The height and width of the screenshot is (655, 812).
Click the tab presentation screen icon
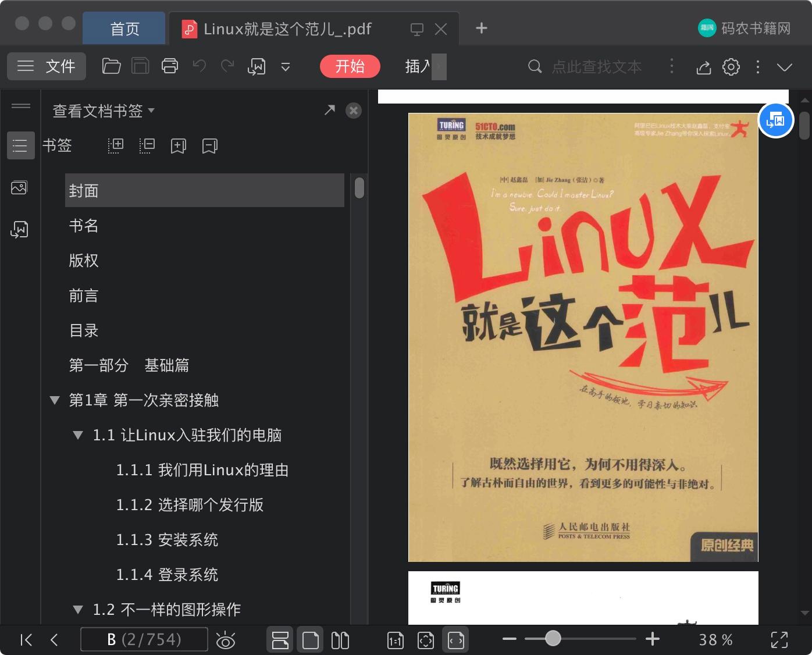coord(416,29)
